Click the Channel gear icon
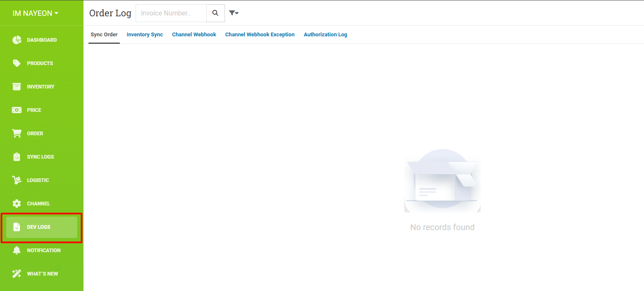Screen dimensions: 644x291 tap(17, 204)
